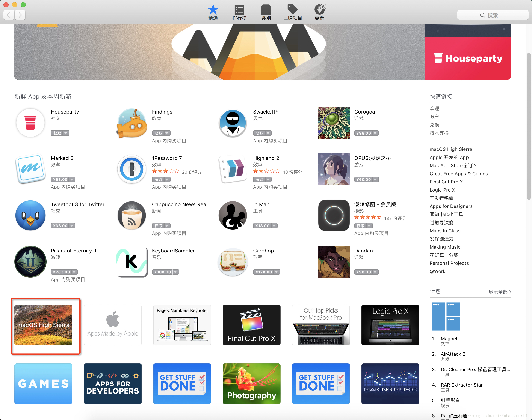This screenshot has width=532, height=420.
Task: Expand the dropdown arrow beside Pillars ¥283.00
Action: pyautogui.click(x=75, y=272)
